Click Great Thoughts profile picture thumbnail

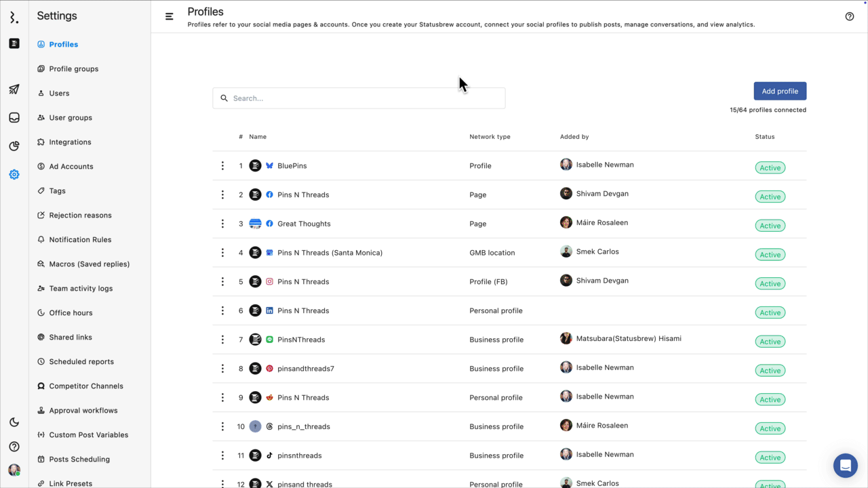point(255,224)
